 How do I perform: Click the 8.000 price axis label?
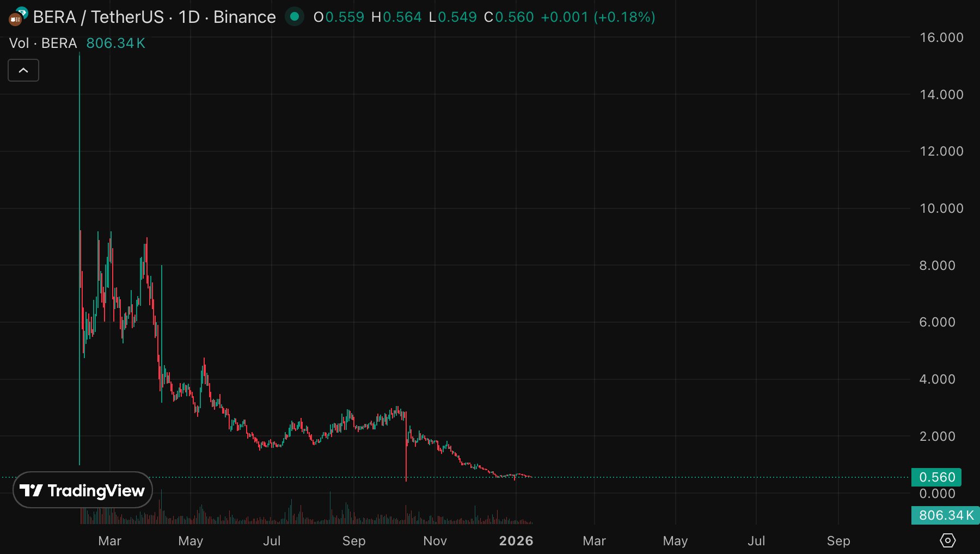937,266
